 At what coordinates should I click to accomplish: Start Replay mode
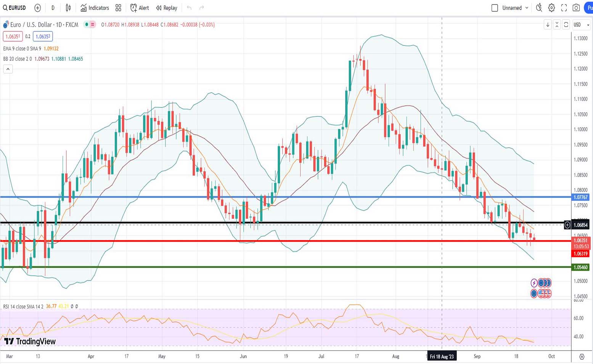(167, 8)
